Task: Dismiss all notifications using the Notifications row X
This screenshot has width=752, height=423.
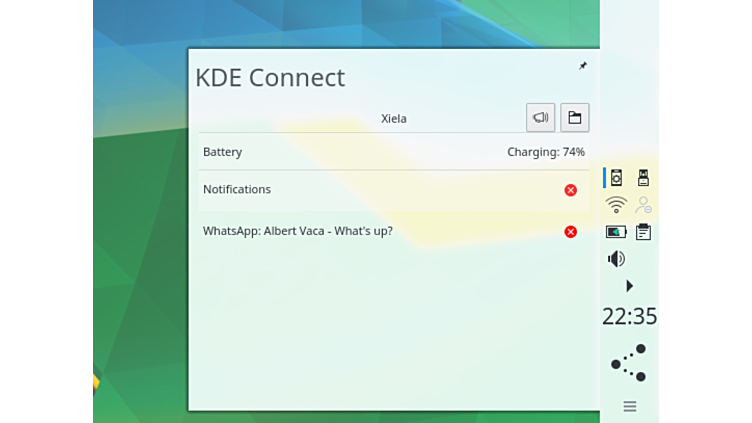Action: tap(570, 190)
